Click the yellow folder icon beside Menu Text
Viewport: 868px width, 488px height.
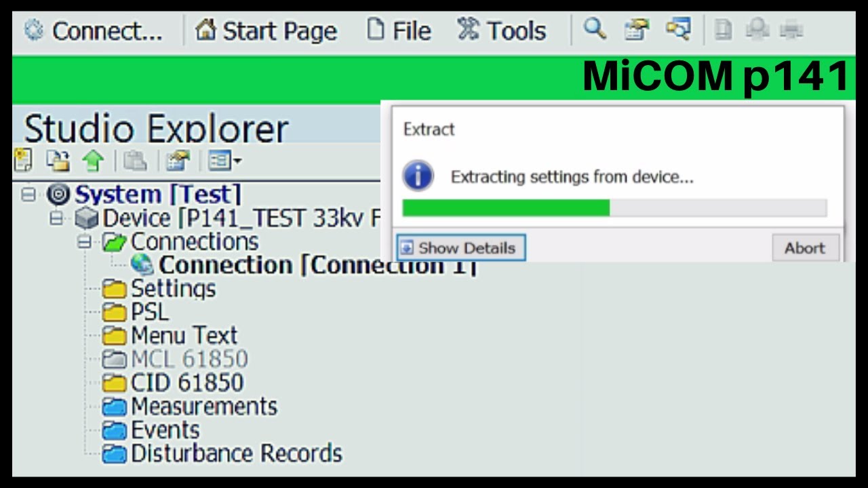coord(115,336)
